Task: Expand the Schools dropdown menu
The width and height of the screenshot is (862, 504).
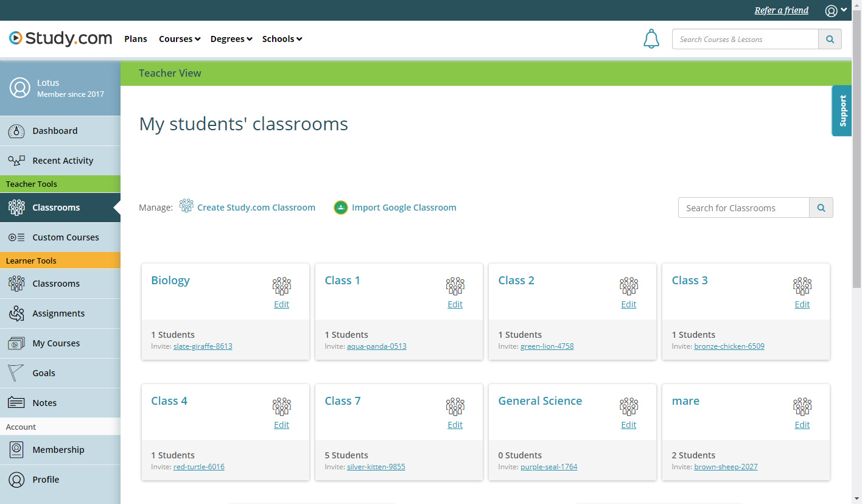Action: (x=282, y=39)
